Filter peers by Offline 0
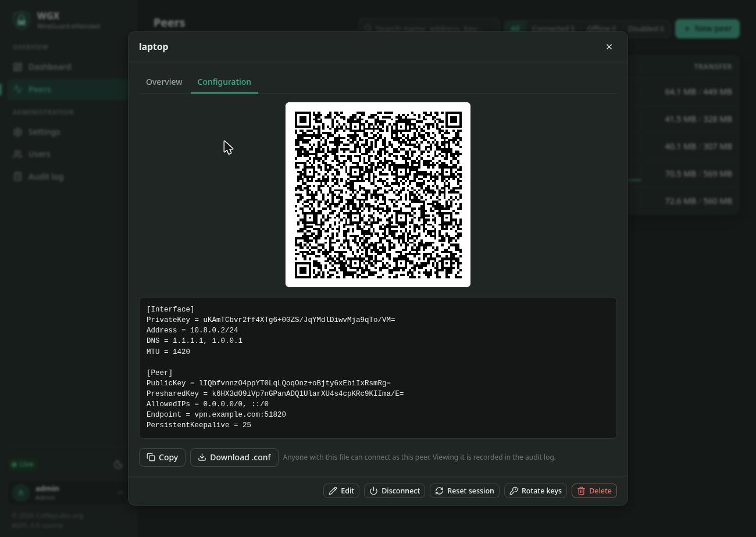This screenshot has height=537, width=756. (601, 28)
